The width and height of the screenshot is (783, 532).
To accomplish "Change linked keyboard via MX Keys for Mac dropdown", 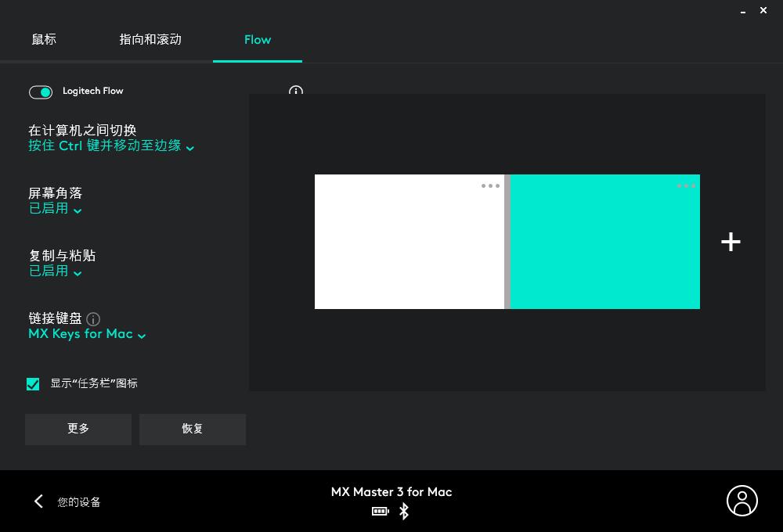I will click(87, 334).
